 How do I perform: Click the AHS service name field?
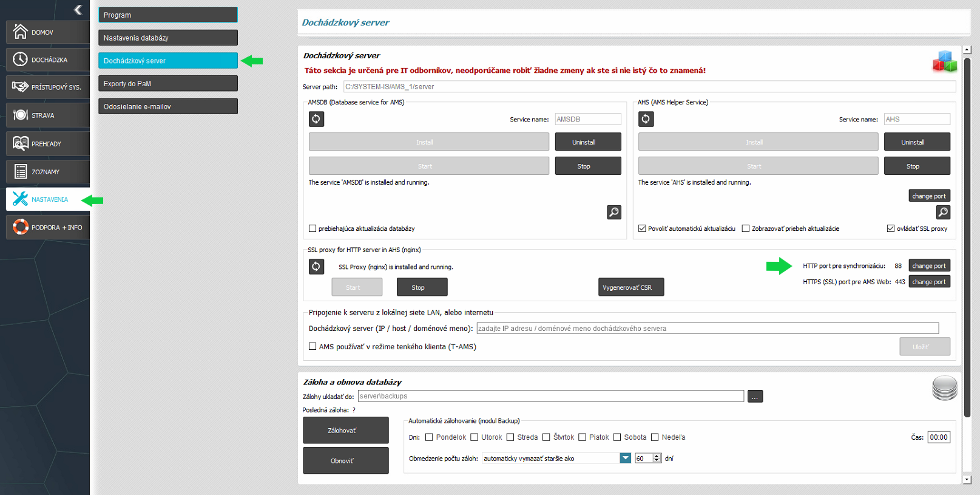coord(917,119)
